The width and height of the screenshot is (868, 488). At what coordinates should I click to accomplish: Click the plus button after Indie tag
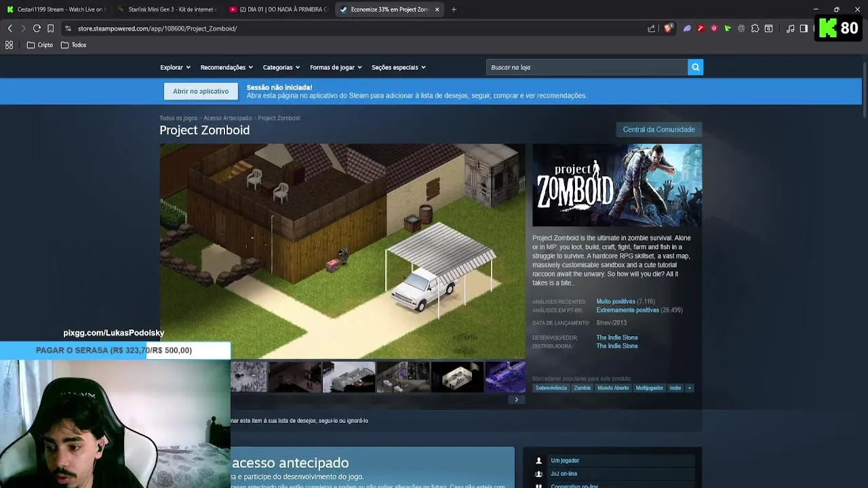(690, 388)
